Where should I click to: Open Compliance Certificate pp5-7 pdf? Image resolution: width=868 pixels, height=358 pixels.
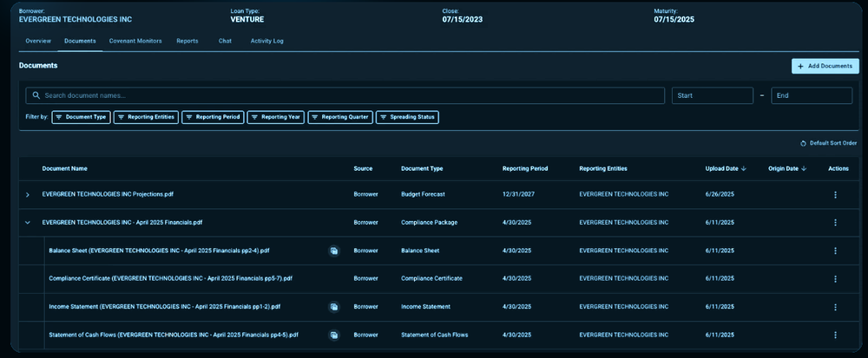[x=170, y=278]
